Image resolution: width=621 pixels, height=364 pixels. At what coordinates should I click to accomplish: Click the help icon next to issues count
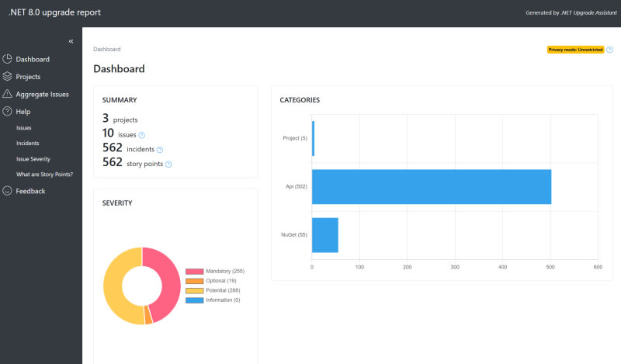tap(142, 135)
